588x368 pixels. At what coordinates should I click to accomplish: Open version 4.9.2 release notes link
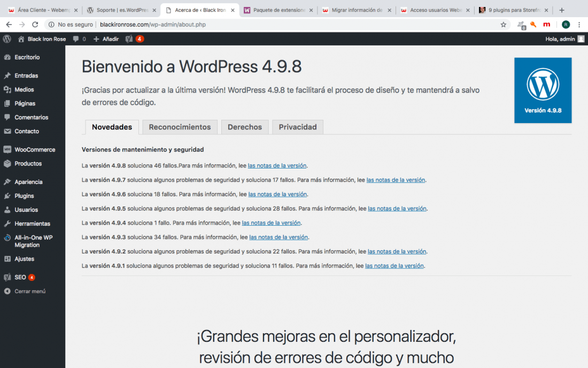point(397,251)
